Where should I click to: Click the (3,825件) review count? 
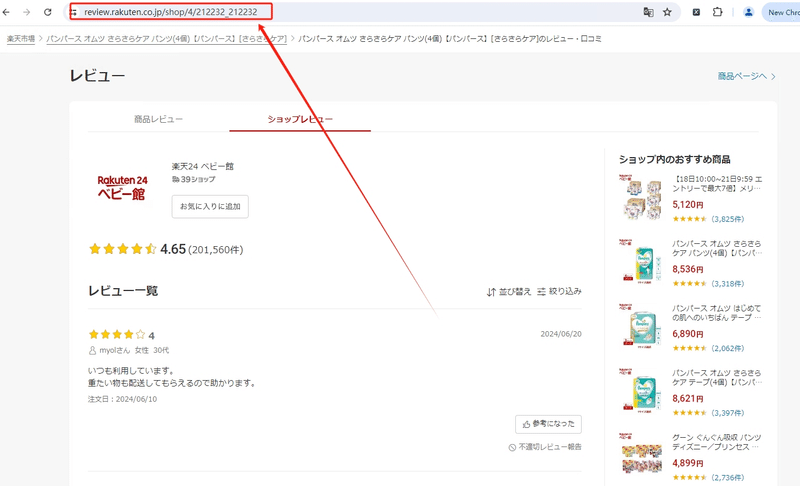click(x=728, y=219)
